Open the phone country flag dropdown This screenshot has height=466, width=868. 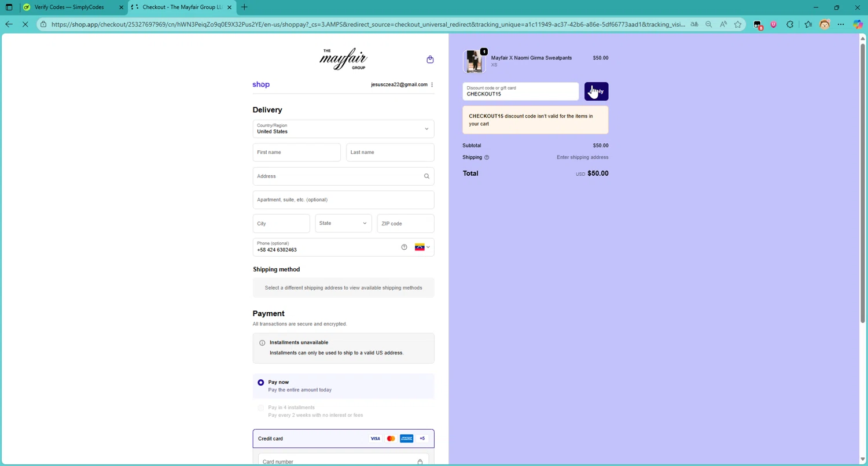coord(422,247)
